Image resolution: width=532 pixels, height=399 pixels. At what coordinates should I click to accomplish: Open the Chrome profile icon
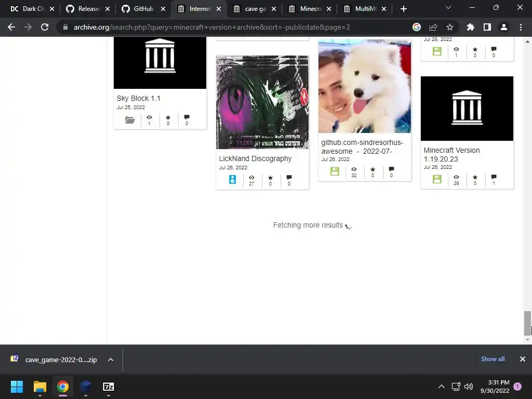tap(504, 27)
